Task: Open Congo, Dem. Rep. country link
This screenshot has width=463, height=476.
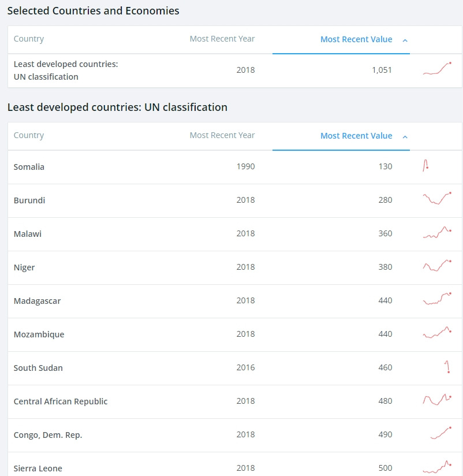Action: point(48,435)
